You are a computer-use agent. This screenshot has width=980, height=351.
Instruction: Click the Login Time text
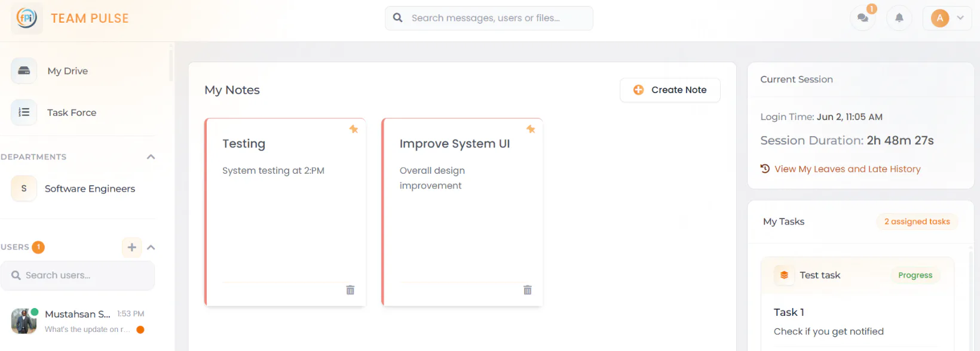(822, 117)
